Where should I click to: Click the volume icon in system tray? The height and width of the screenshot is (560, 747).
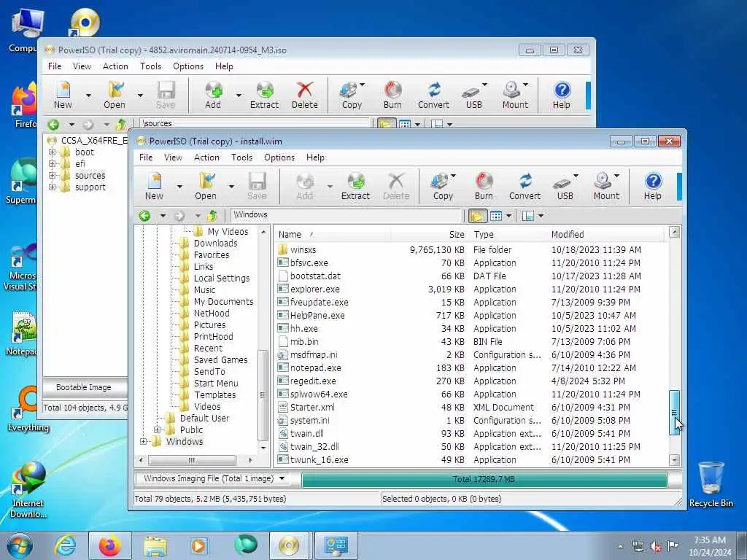pos(656,547)
